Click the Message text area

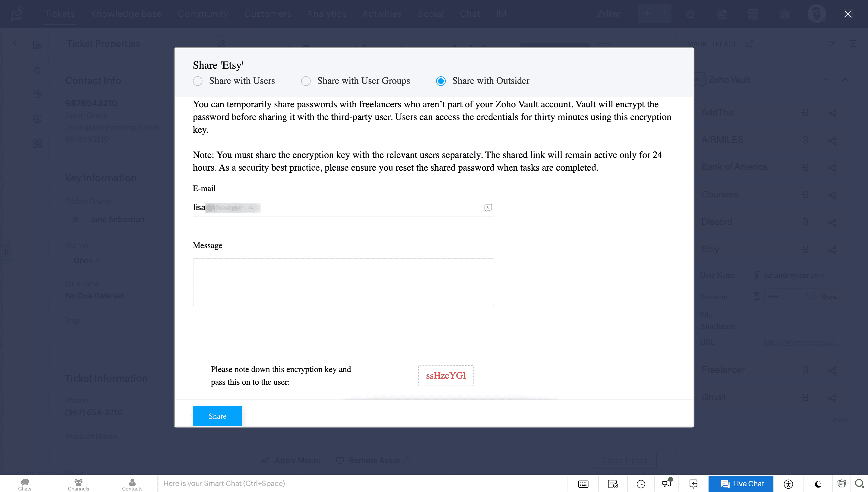click(343, 282)
